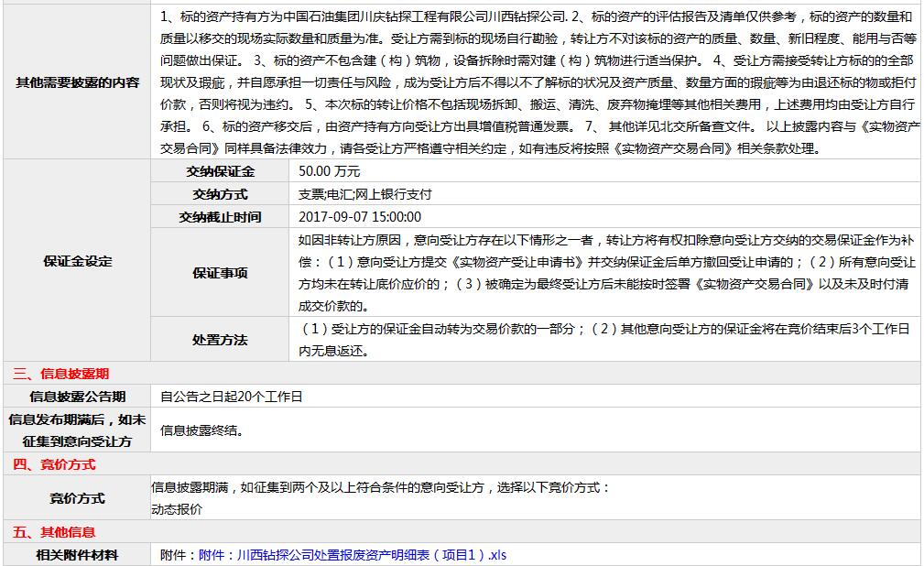The image size is (924, 566).
Task: Click the 相关附件材料 label cell
Action: click(x=77, y=555)
